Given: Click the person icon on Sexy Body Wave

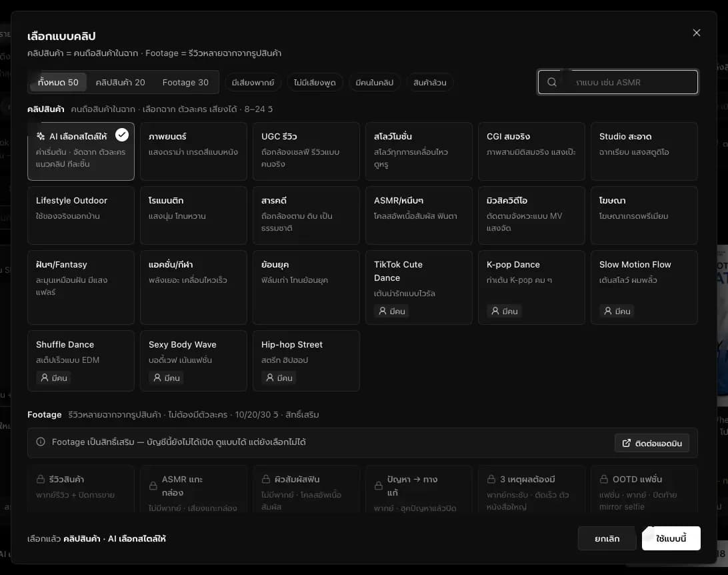Looking at the screenshot, I should click(x=157, y=378).
